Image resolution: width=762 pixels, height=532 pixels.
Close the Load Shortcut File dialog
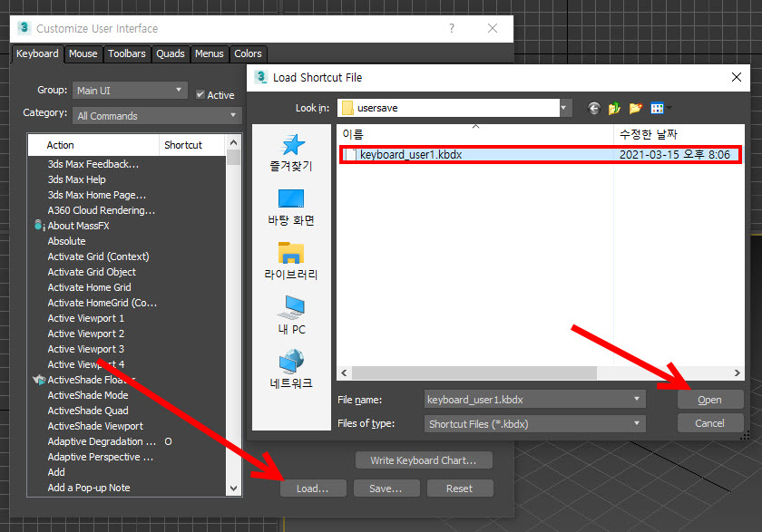click(737, 77)
